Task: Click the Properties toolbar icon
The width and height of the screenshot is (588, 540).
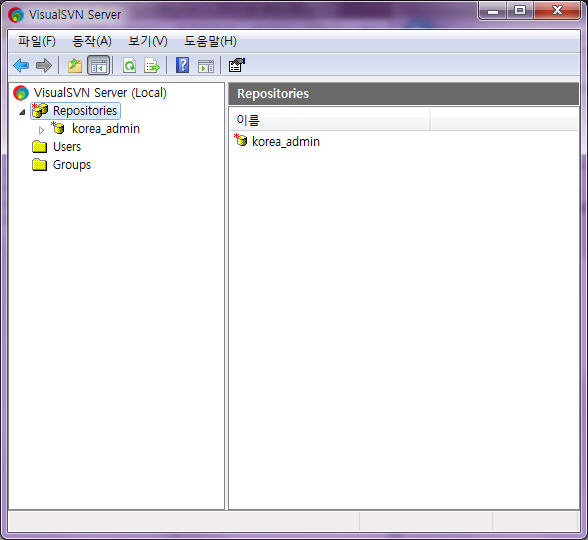Action: click(237, 65)
